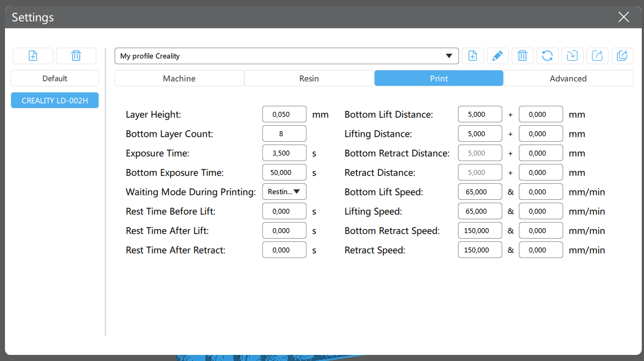Click the first Lifting Speed value field
Viewport: 644px width, 361px height.
pyautogui.click(x=480, y=211)
